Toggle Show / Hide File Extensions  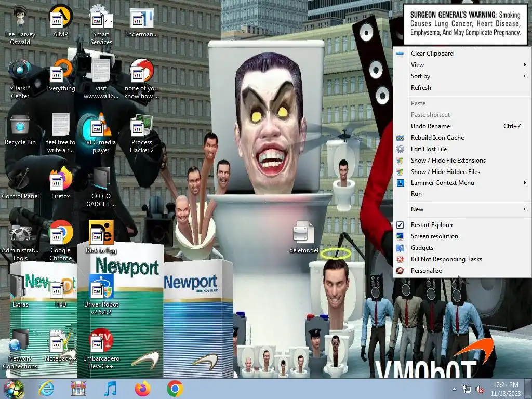[462, 161]
